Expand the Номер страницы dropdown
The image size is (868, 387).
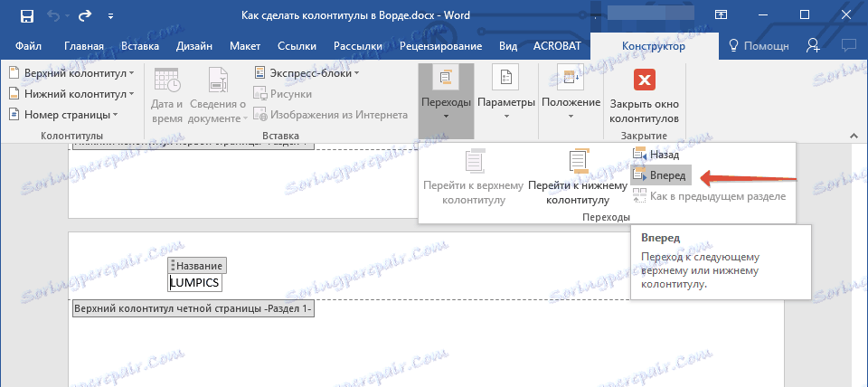coord(64,115)
